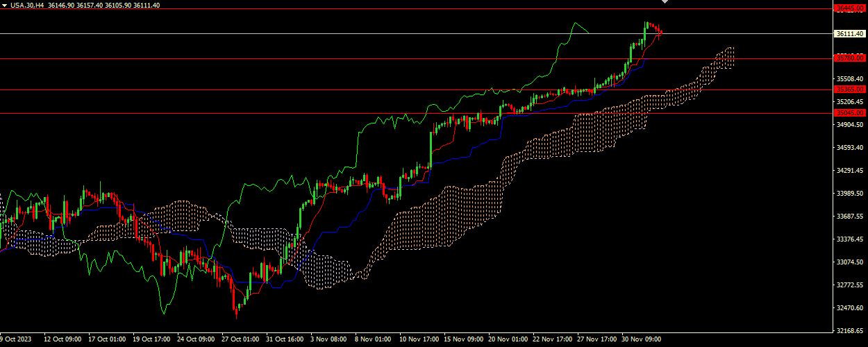Click the 9 Oct 2023 date label
This screenshot has width=868, height=347.
click(x=16, y=340)
